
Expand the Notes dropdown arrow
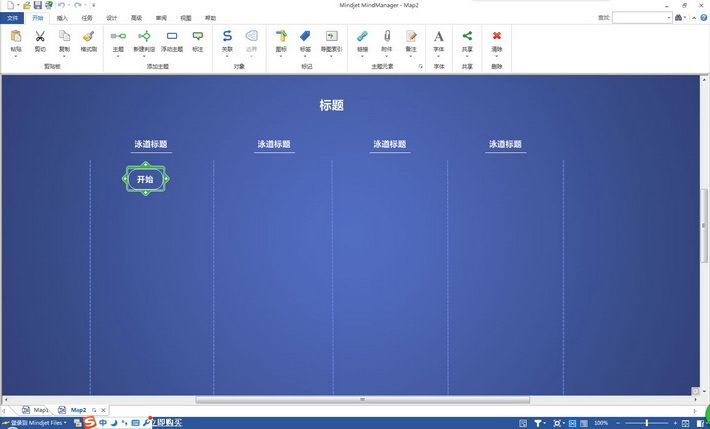[411, 56]
